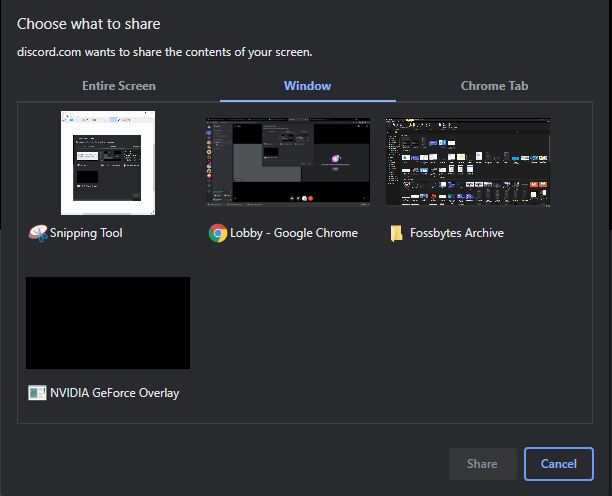Click the Google Chrome logo icon

click(217, 233)
